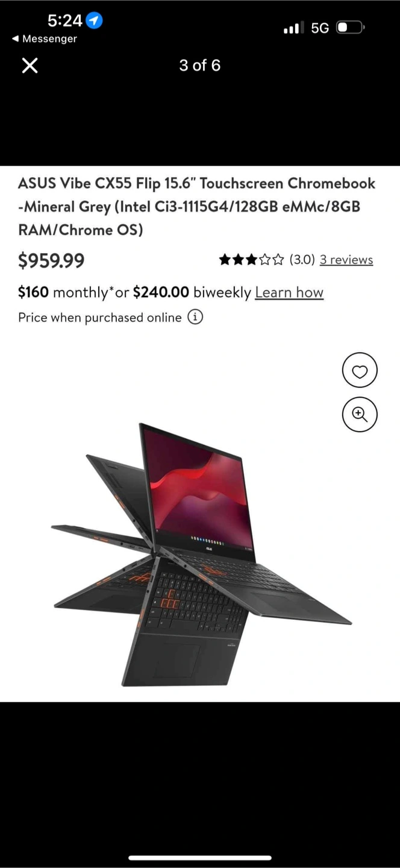Open the Learn how financing link
This screenshot has height=868, width=400.
pyautogui.click(x=289, y=292)
